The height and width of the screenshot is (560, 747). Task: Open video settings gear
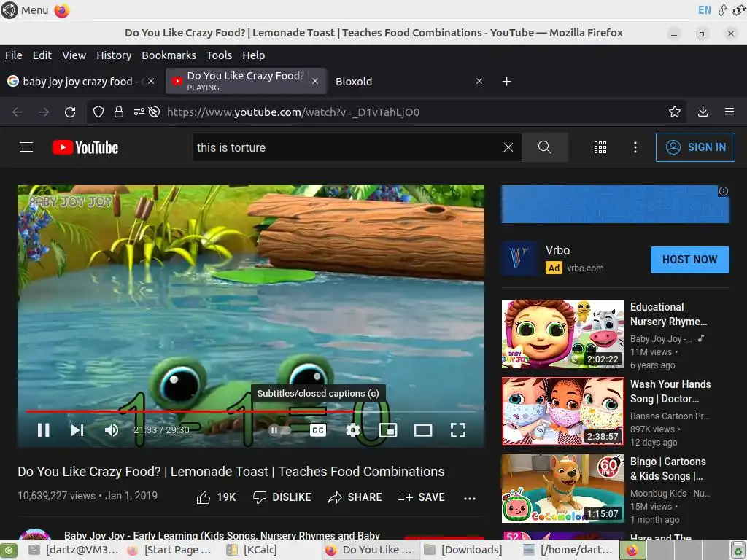[x=352, y=430]
